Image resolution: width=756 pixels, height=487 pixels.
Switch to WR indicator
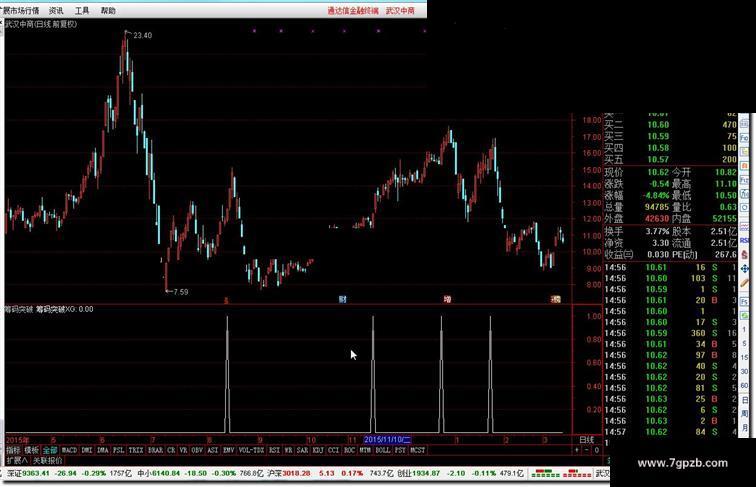288,450
